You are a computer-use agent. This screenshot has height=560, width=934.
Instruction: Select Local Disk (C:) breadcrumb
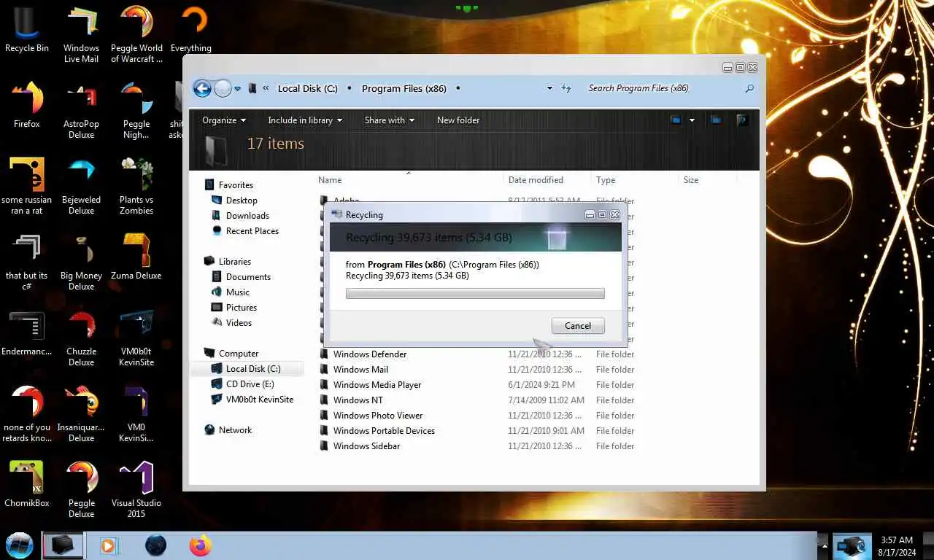click(x=307, y=88)
